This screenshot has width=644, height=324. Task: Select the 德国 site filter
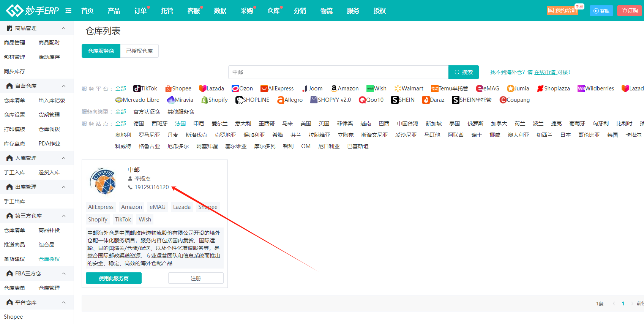[x=139, y=123]
